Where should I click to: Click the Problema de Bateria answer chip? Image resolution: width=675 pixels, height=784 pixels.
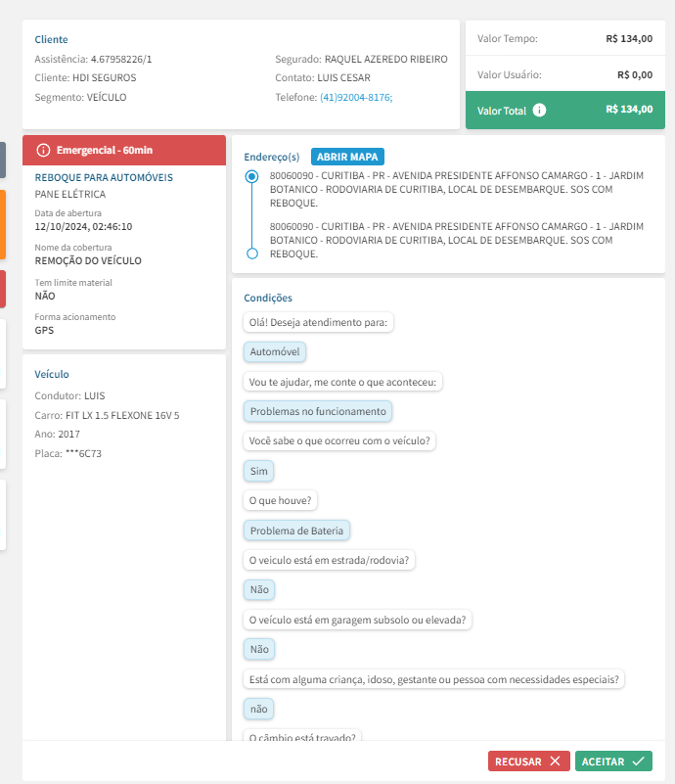pyautogui.click(x=296, y=530)
